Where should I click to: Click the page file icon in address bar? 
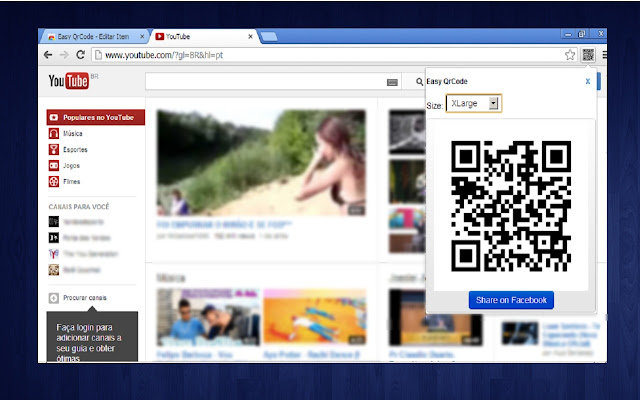pos(98,55)
